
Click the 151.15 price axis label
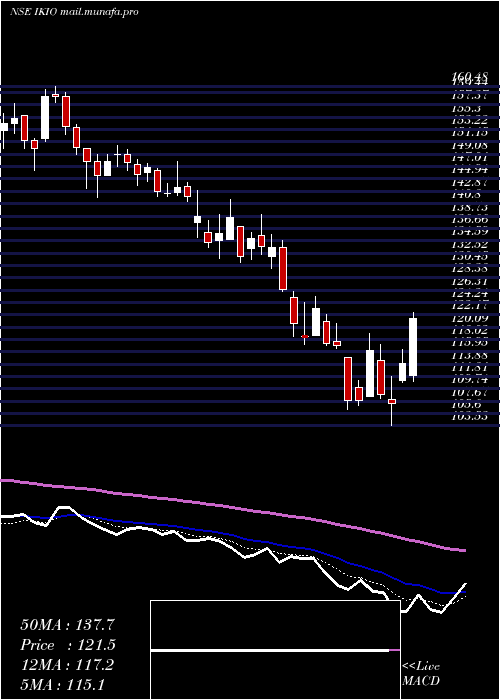pos(469,133)
